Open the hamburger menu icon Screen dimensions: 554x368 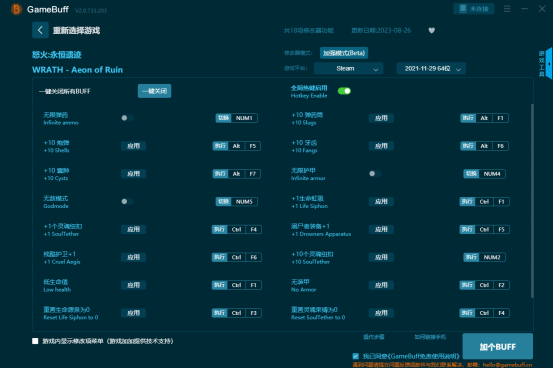(507, 8)
